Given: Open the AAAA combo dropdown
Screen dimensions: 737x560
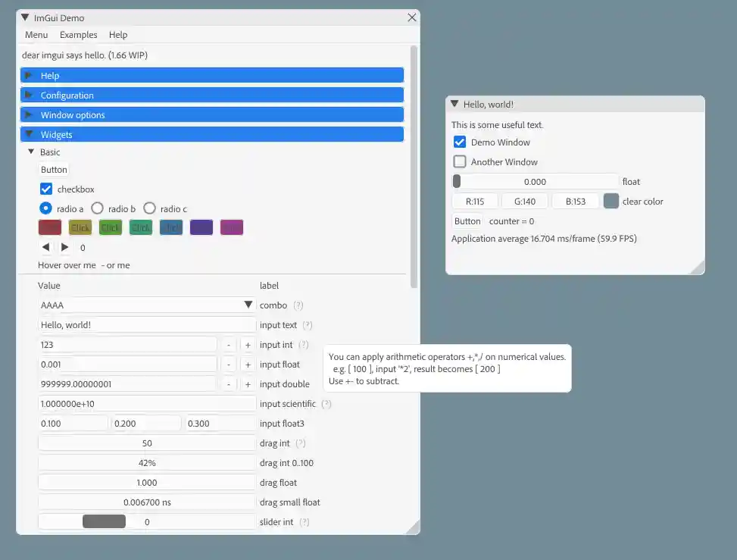Looking at the screenshot, I should pos(248,305).
